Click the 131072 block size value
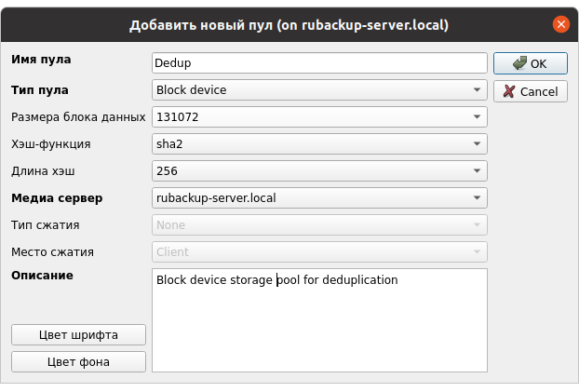 [179, 117]
